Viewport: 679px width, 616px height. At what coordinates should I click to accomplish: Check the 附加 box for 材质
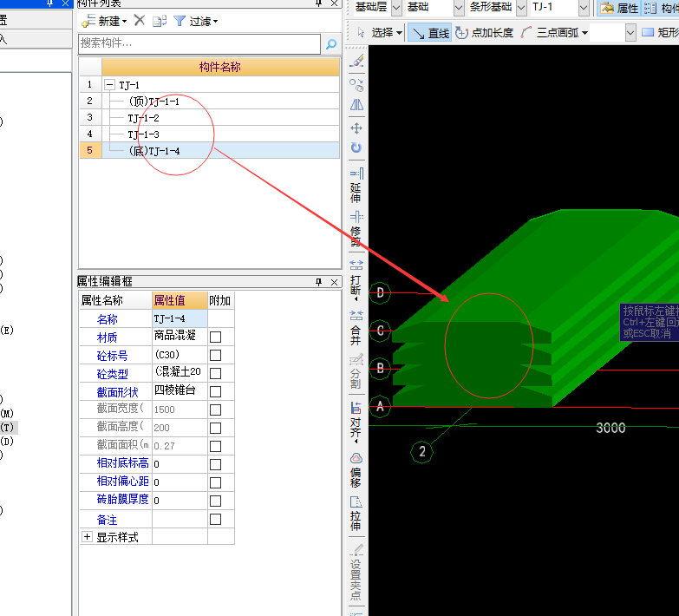click(215, 337)
